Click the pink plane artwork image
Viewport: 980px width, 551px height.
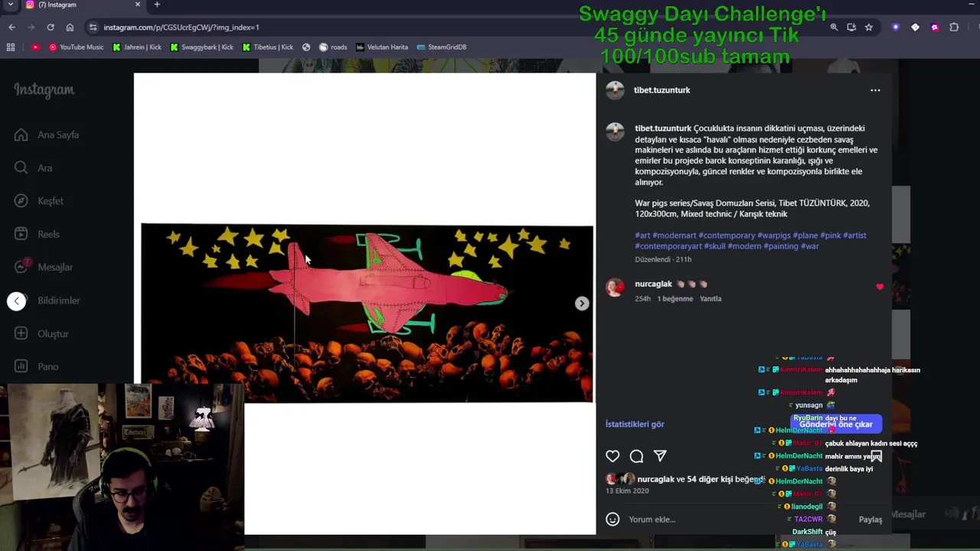[367, 313]
